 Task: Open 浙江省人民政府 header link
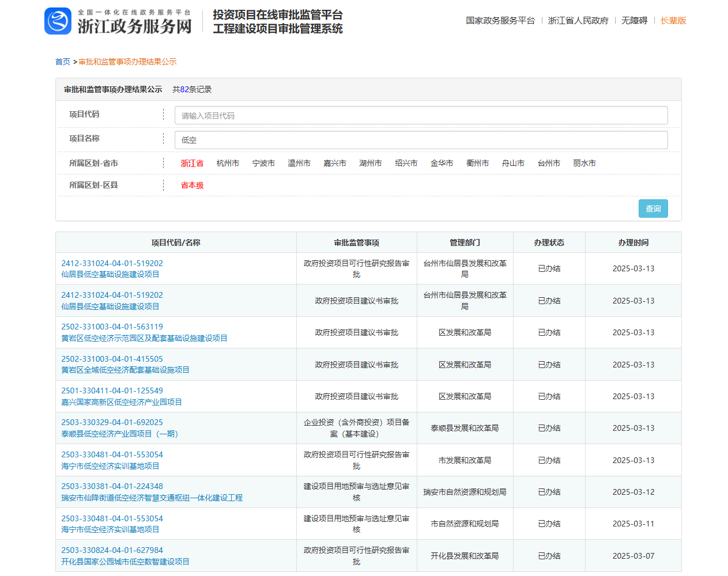[578, 21]
